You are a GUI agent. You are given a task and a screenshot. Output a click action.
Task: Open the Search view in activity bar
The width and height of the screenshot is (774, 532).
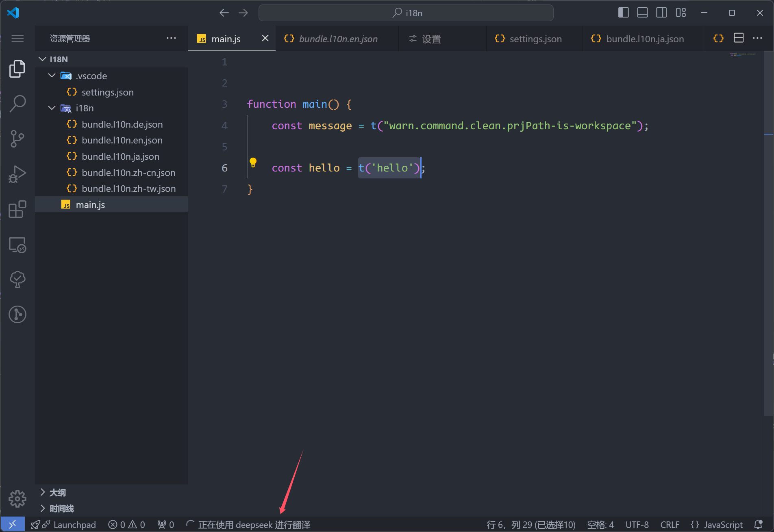(x=17, y=104)
